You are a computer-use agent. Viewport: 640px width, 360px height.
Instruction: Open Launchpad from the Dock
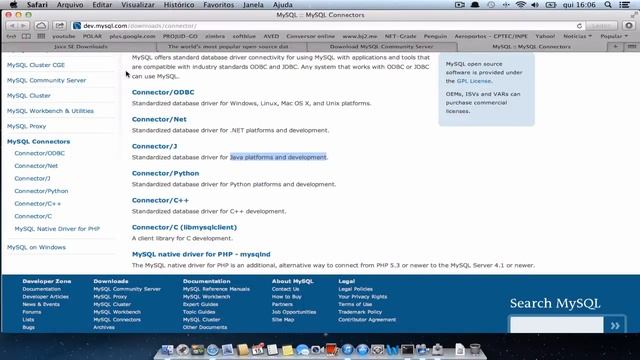[x=182, y=350]
